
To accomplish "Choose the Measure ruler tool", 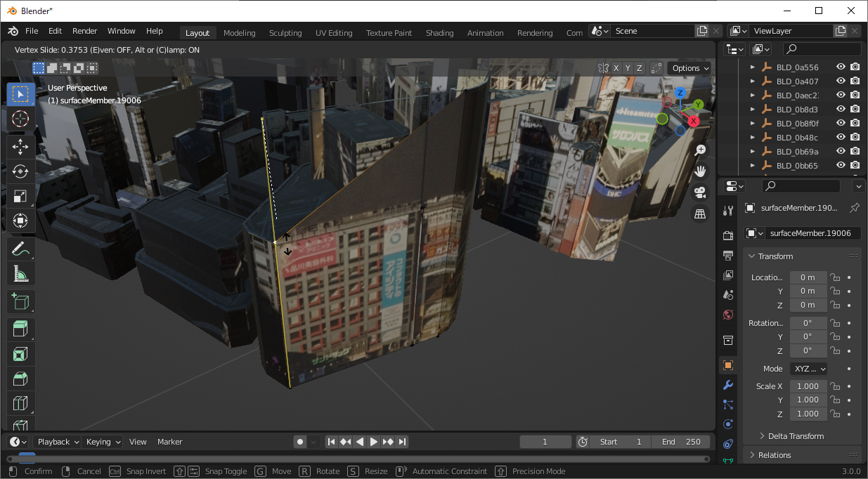I will point(20,273).
